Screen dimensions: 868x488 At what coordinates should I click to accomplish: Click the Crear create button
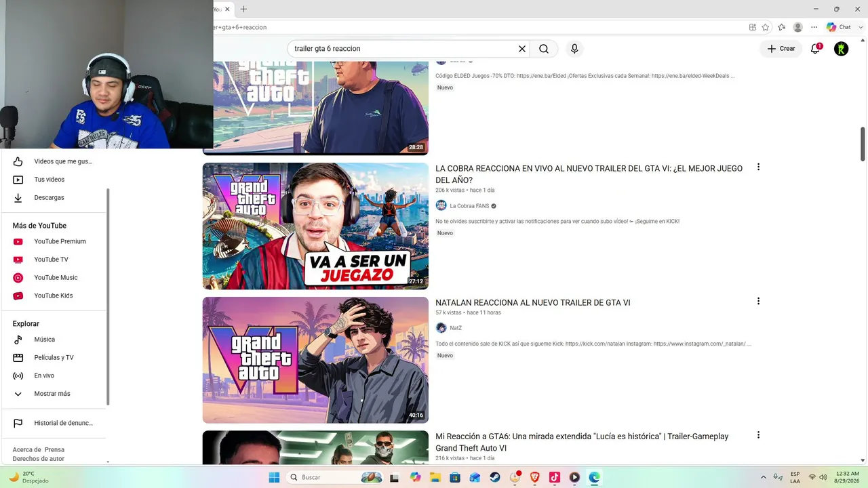click(781, 49)
